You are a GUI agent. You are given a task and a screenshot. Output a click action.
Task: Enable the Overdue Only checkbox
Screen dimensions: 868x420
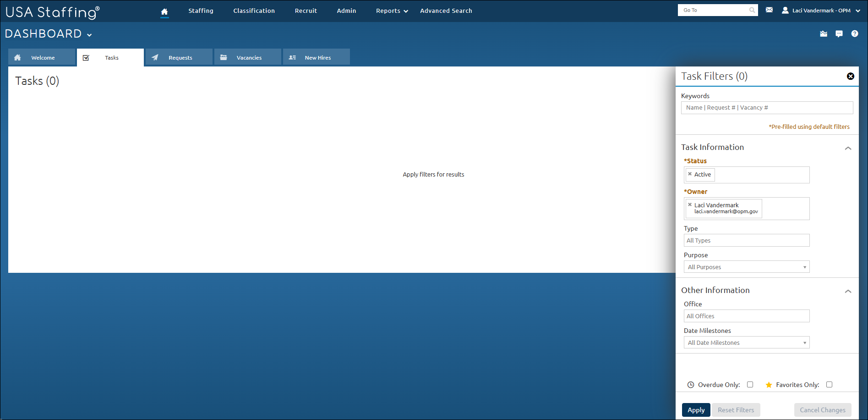click(750, 385)
